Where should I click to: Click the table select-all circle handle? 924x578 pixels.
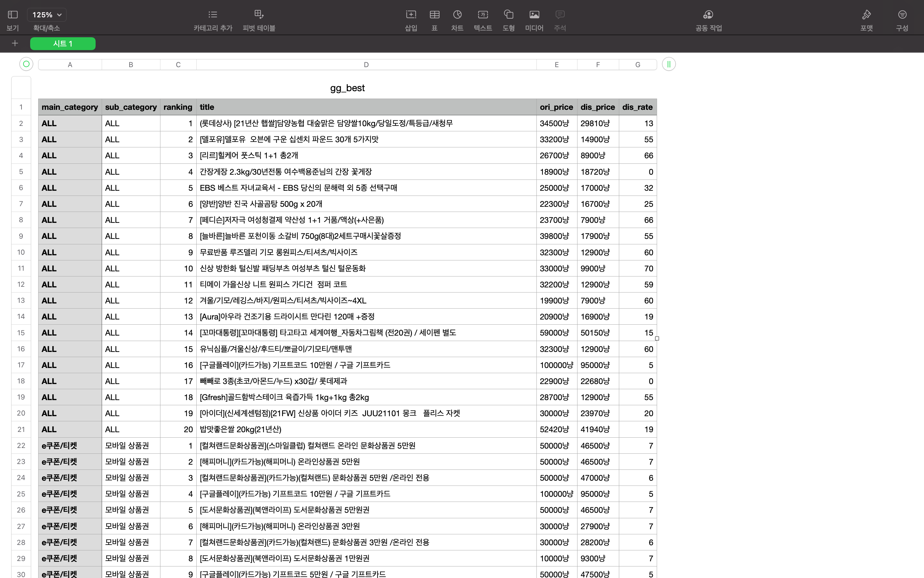[26, 64]
